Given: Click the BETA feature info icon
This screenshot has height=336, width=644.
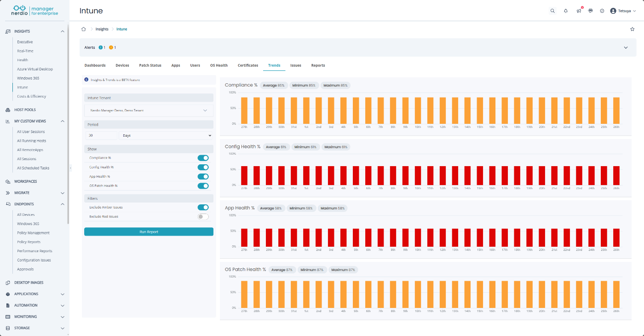Looking at the screenshot, I should [86, 80].
